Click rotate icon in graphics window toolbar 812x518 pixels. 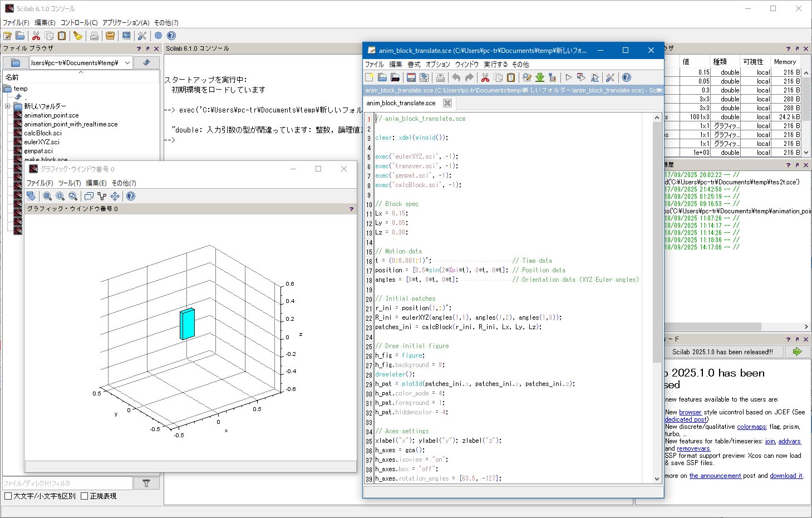31,196
